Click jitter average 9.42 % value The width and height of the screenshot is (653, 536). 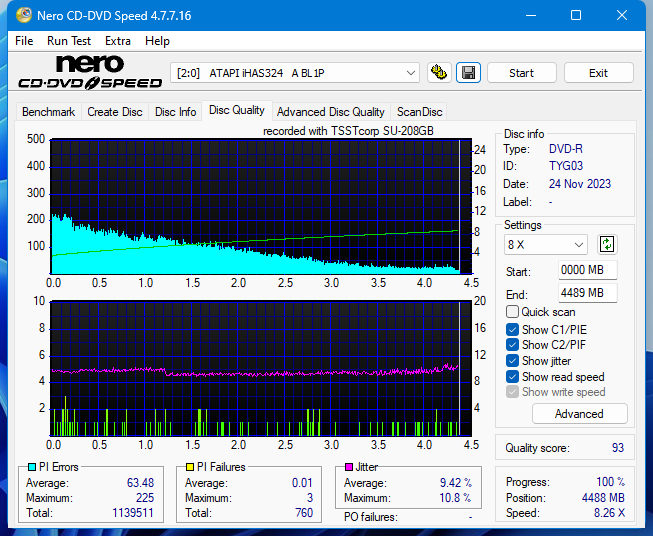pyautogui.click(x=456, y=483)
